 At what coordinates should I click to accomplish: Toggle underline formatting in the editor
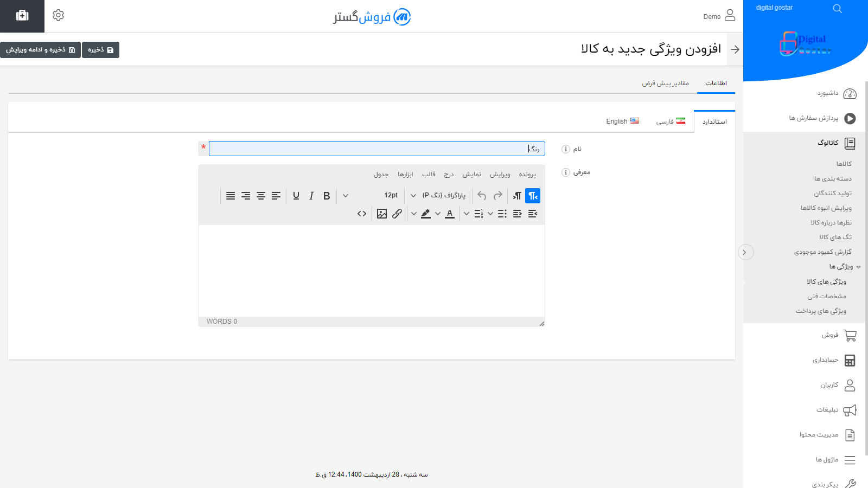(x=296, y=196)
